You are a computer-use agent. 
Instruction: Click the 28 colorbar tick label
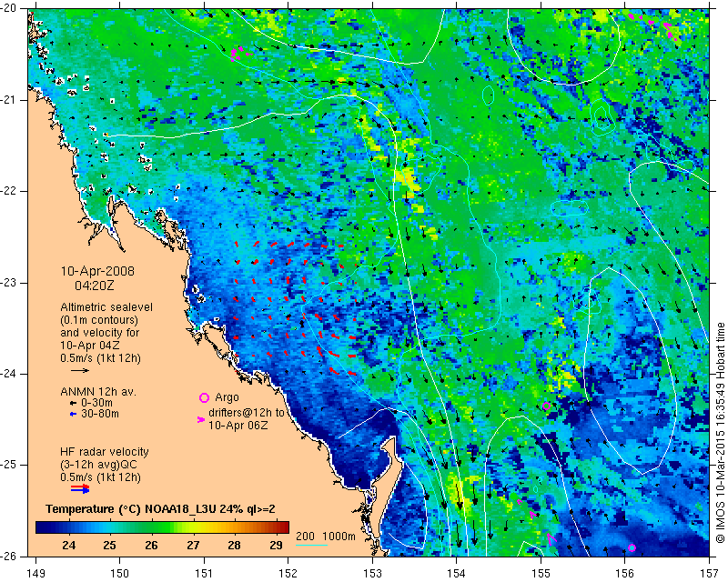coord(235,545)
